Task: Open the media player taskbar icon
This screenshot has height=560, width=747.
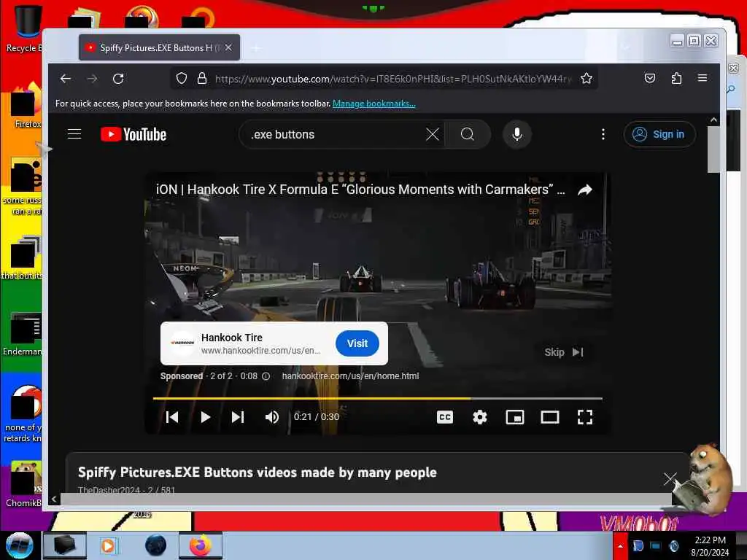Action: pos(108,545)
